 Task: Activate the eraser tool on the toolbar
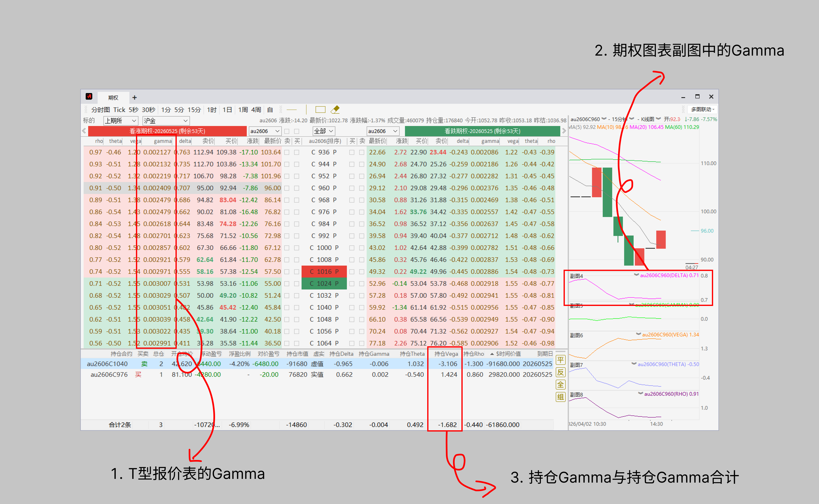[335, 109]
